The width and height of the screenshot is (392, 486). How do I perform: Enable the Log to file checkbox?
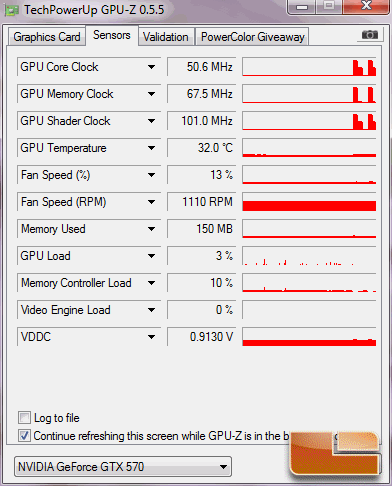point(24,418)
